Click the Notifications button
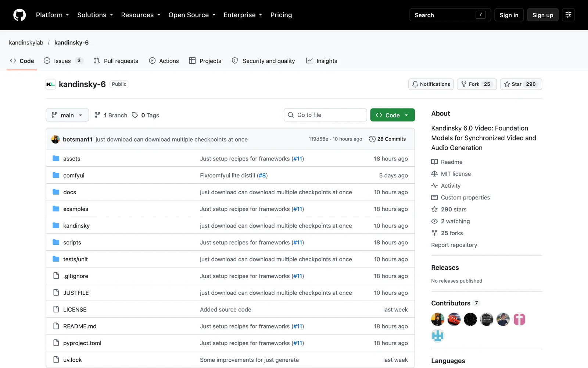Screen dimensions: 588x368 pyautogui.click(x=431, y=84)
